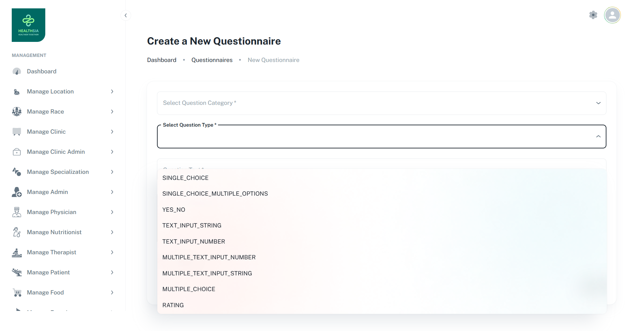This screenshot has width=644, height=331.
Task: Open the user profile avatar
Action: pyautogui.click(x=612, y=15)
